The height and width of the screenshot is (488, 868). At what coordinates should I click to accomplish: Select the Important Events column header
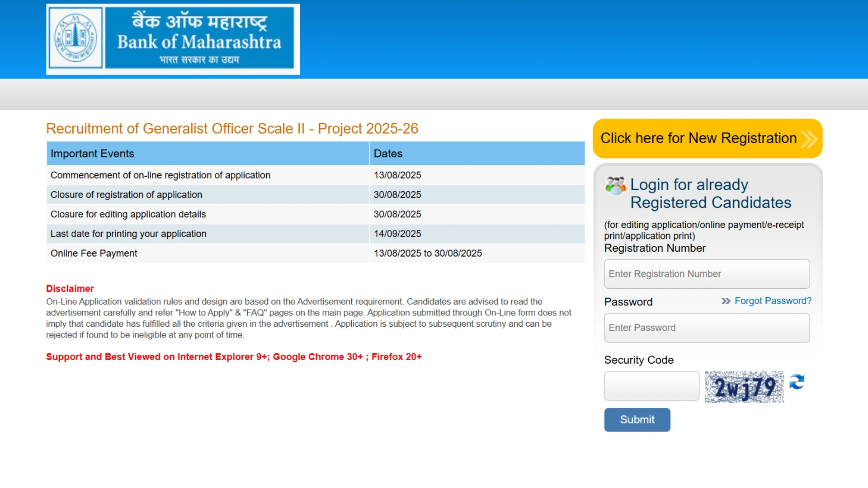click(92, 153)
